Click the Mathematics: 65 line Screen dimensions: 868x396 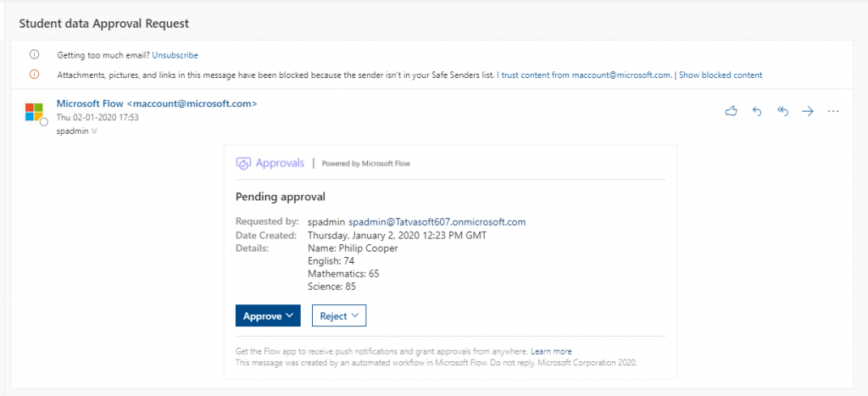coord(343,274)
